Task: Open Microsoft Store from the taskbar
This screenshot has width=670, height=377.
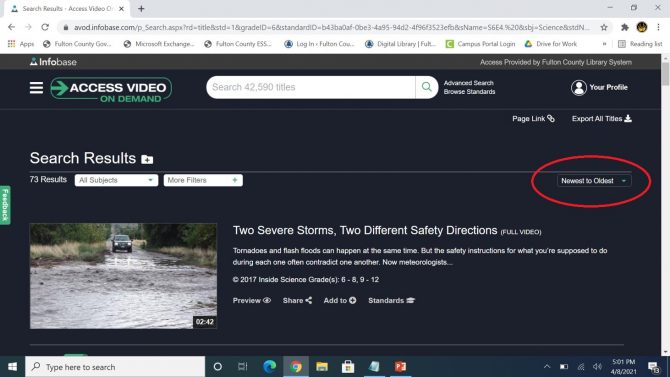Action: click(348, 367)
